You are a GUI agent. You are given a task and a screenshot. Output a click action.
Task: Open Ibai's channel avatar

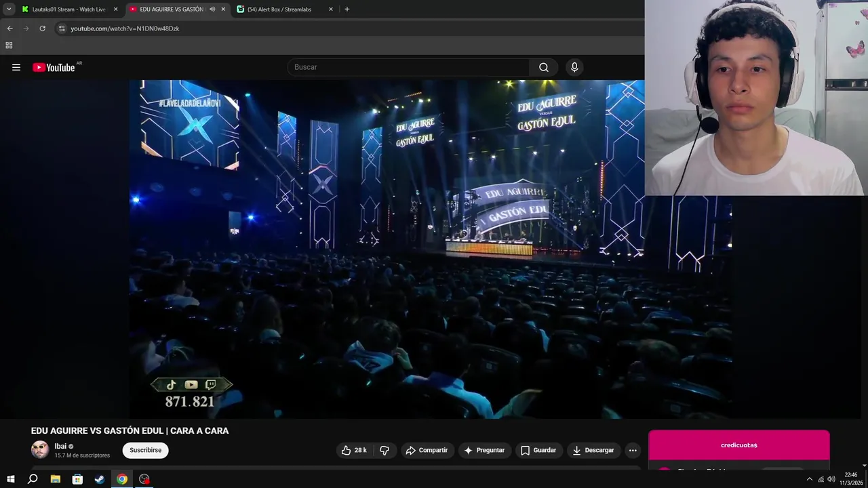pyautogui.click(x=40, y=450)
